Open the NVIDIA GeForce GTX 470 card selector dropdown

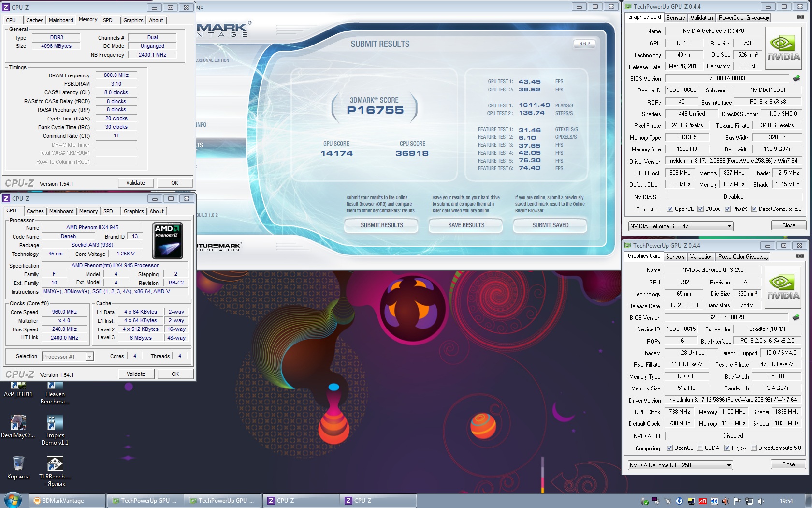[x=681, y=226]
